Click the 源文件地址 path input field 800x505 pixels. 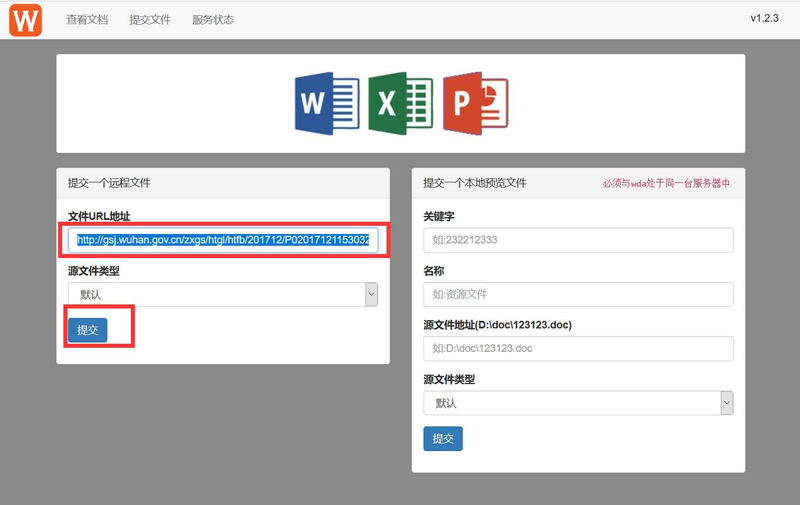(578, 348)
